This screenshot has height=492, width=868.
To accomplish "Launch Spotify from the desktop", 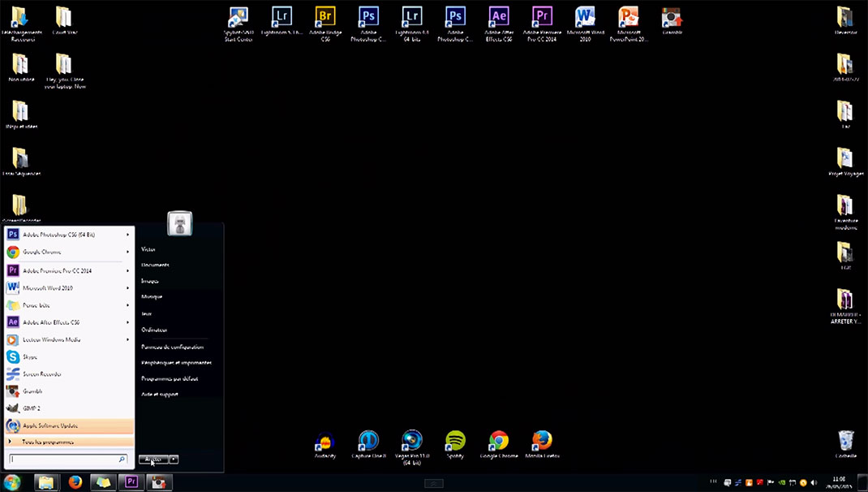I will tap(455, 442).
